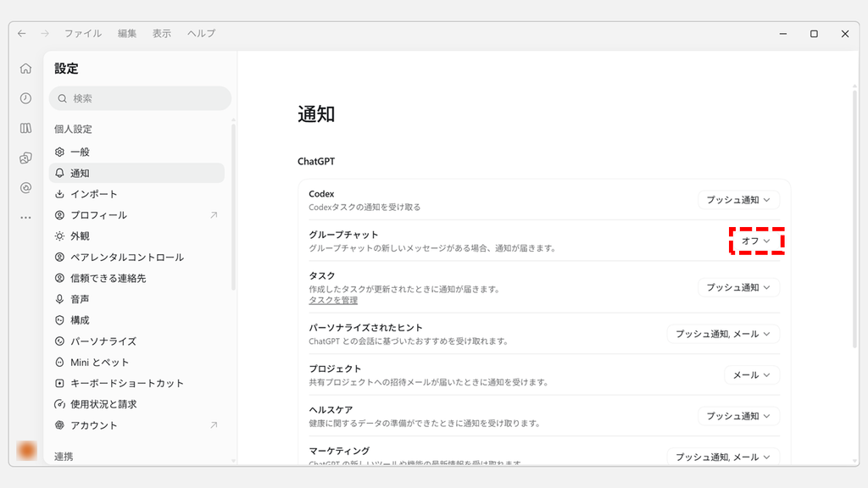Click the download icon beside インポート

click(x=60, y=194)
